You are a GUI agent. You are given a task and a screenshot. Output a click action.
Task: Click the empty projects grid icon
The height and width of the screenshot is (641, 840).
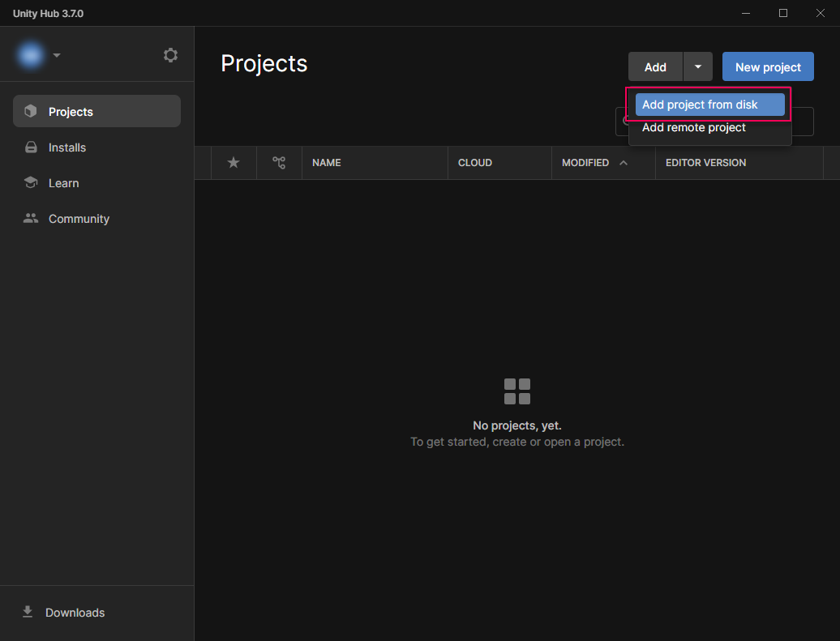tap(517, 391)
